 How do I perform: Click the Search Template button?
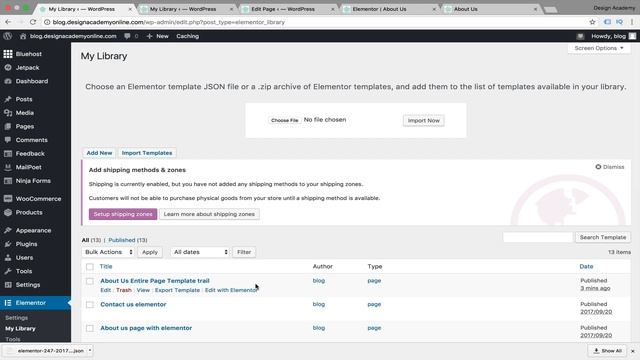click(603, 237)
